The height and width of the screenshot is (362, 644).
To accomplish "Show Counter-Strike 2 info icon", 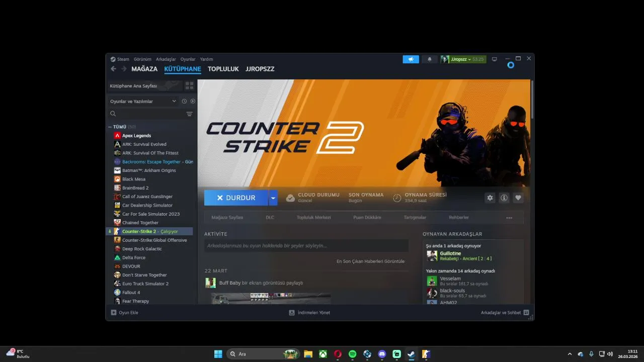I will [504, 198].
